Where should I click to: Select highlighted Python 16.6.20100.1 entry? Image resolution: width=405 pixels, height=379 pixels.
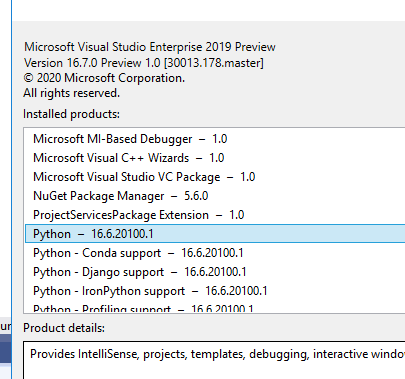(x=215, y=234)
